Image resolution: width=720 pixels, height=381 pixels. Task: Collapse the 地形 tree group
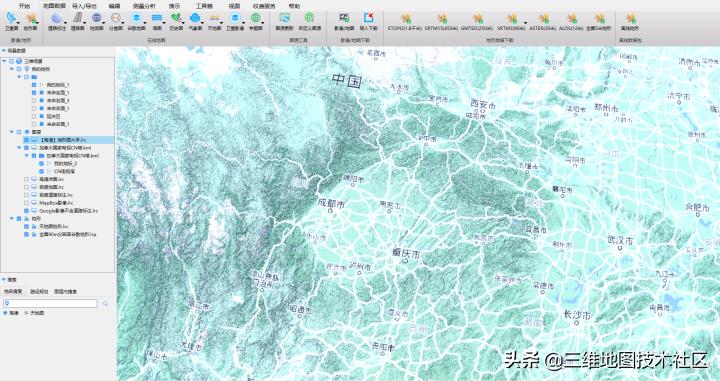coord(12,219)
